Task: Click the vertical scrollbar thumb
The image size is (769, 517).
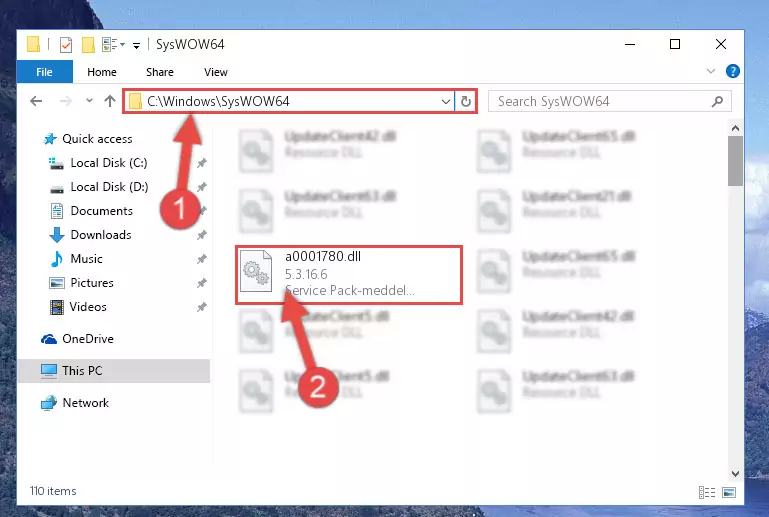Action: (x=735, y=161)
